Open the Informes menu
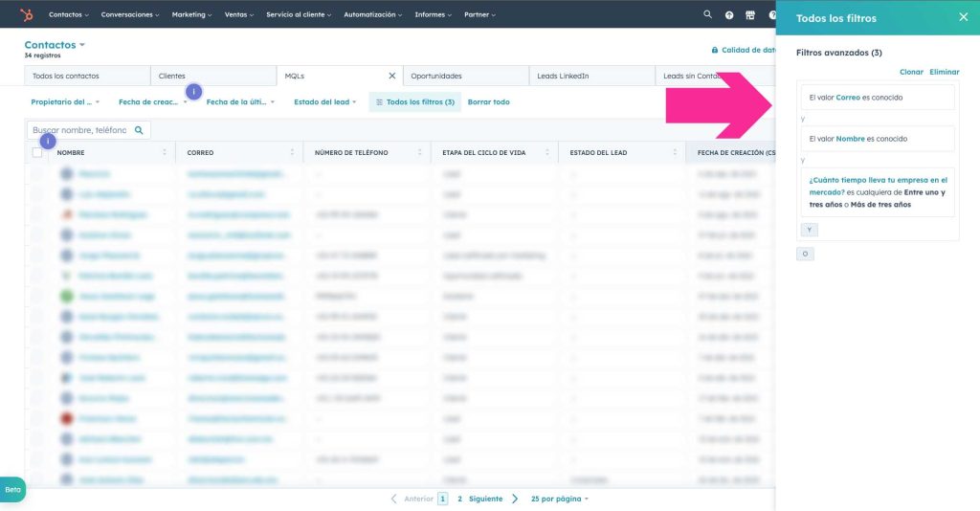 (434, 14)
